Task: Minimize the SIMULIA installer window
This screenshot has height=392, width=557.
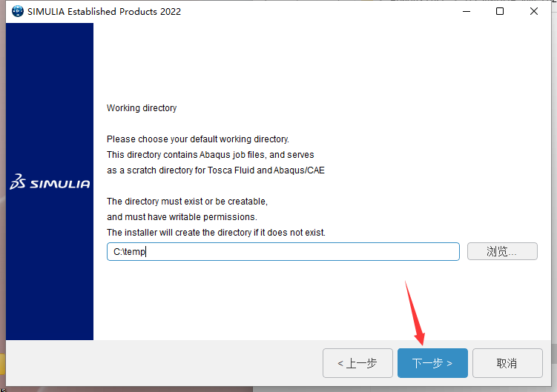Action: pos(467,11)
